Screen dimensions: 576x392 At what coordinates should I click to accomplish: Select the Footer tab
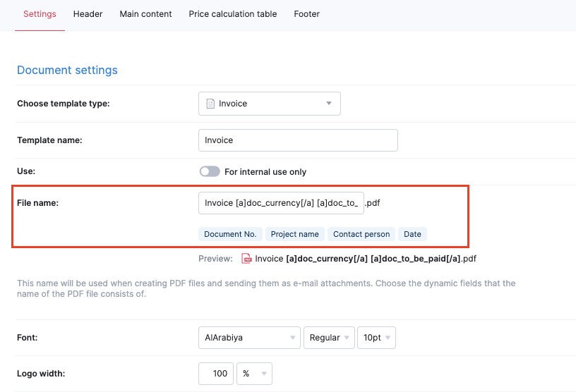306,14
